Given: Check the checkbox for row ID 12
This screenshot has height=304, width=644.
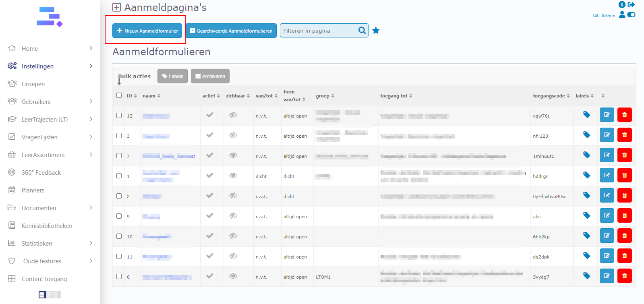Looking at the screenshot, I should pos(119,116).
